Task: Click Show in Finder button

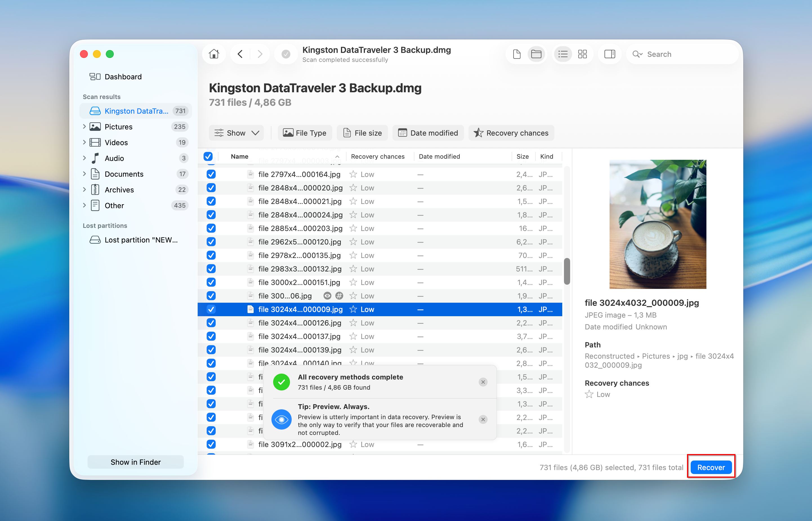Action: click(x=135, y=462)
